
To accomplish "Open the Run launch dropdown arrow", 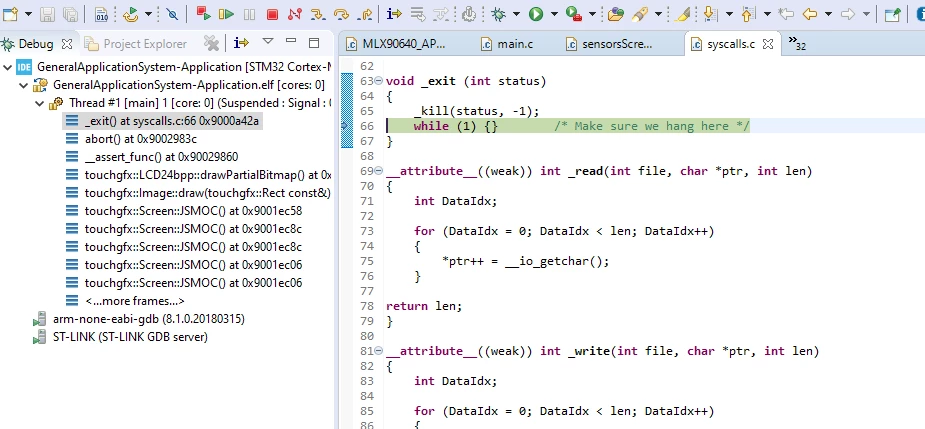I will pyautogui.click(x=554, y=14).
